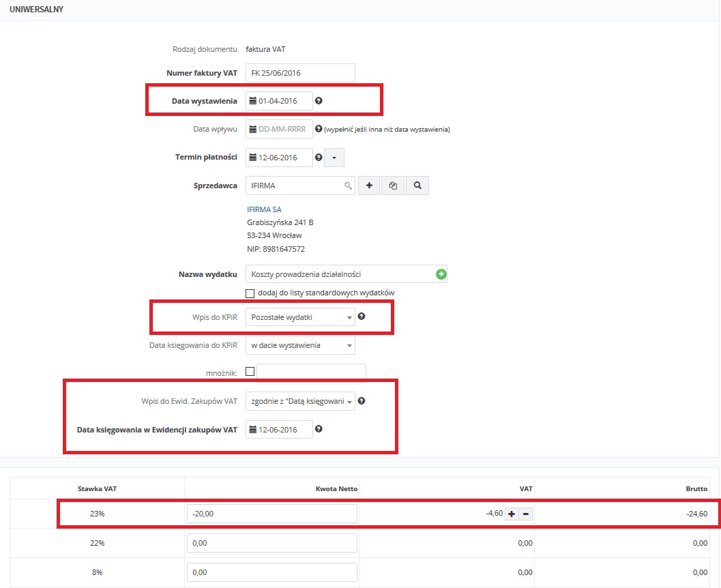Open Termin płatności dropdown arrow

pos(334,157)
